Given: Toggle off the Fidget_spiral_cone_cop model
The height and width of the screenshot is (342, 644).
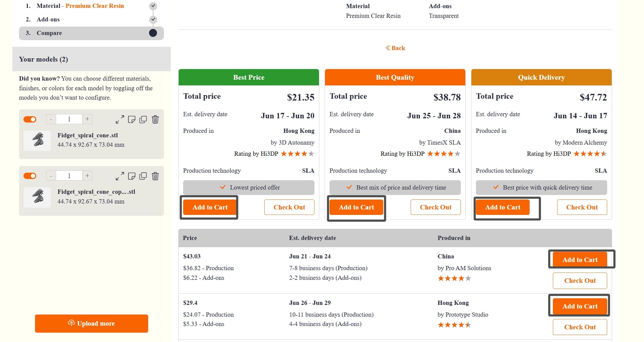Looking at the screenshot, I should [x=30, y=176].
